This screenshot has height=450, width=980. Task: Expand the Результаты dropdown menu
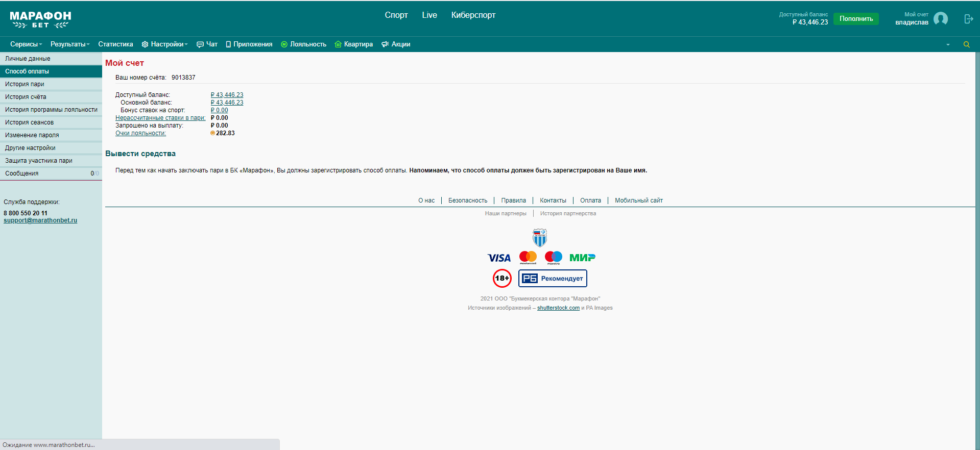tap(70, 44)
